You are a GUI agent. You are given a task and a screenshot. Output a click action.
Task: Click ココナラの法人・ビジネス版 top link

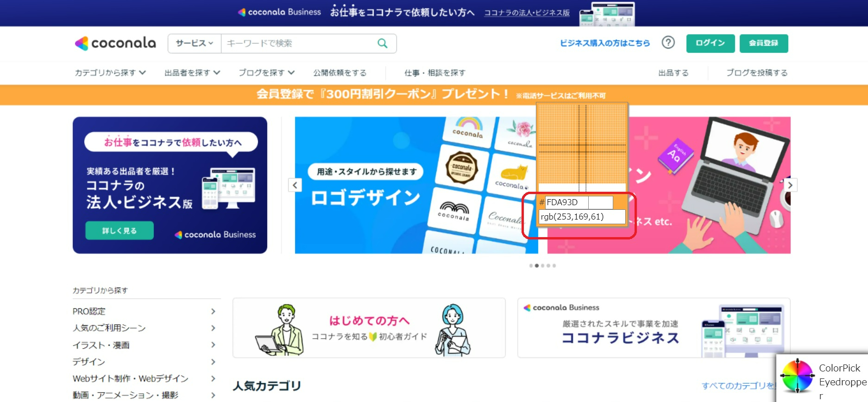(527, 13)
